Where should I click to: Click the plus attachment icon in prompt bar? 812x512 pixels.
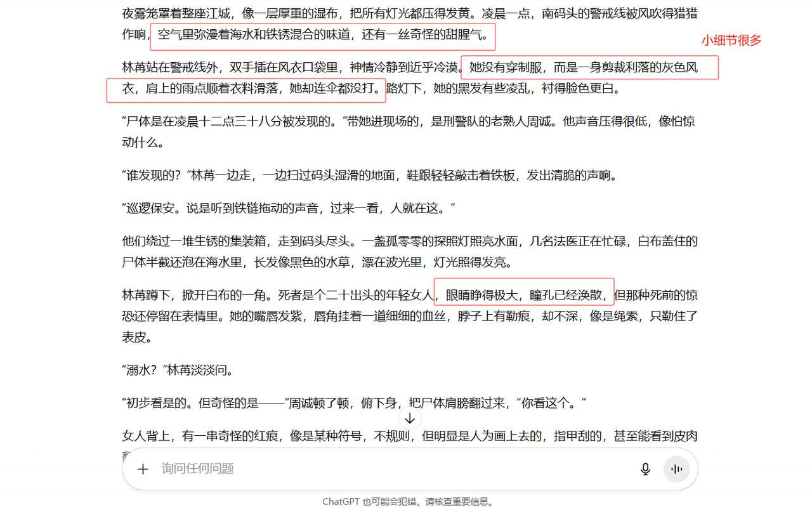pyautogui.click(x=143, y=469)
